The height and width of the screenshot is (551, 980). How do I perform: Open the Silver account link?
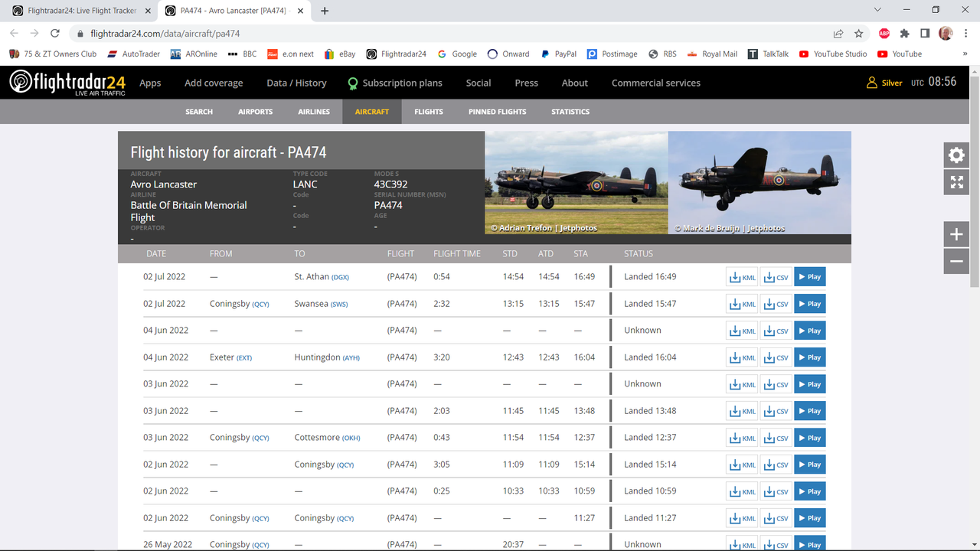[x=884, y=83]
